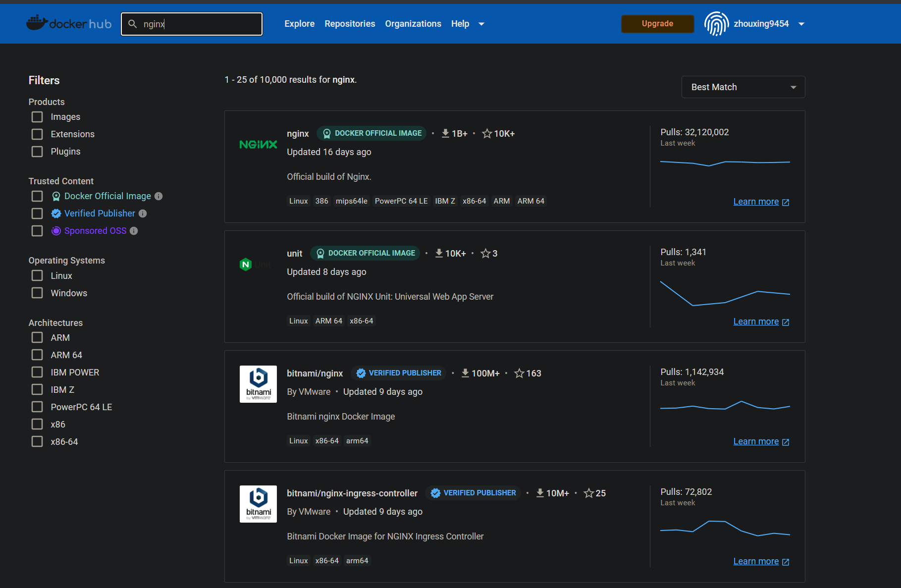The width and height of the screenshot is (901, 588).
Task: Click the fingerprint user avatar icon
Action: [x=716, y=24]
